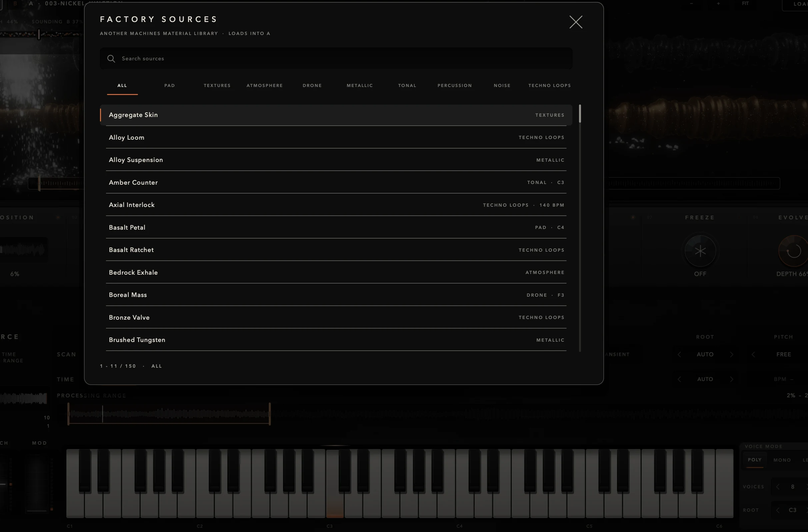Click the MOD wheel strip

[37, 483]
